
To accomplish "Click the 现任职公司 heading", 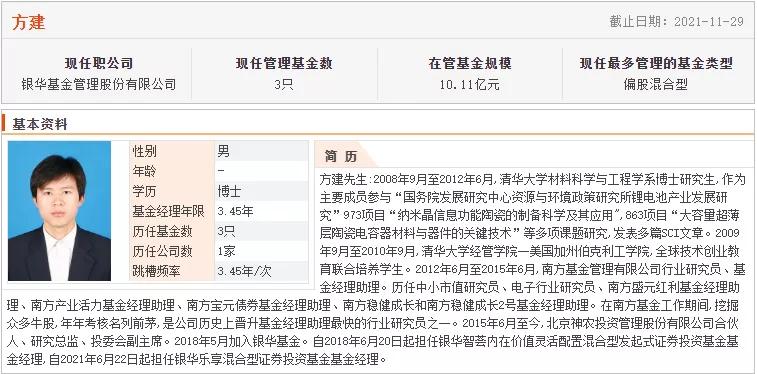I will click(x=99, y=63).
